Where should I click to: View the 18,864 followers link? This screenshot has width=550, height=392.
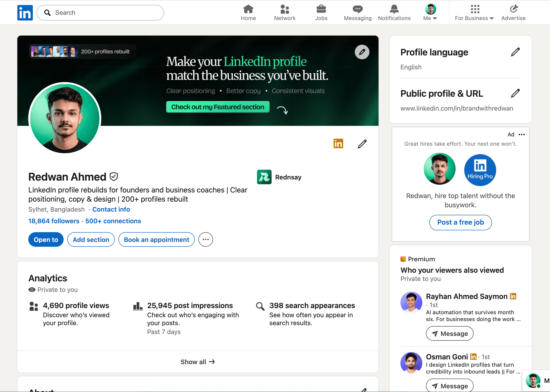click(54, 221)
